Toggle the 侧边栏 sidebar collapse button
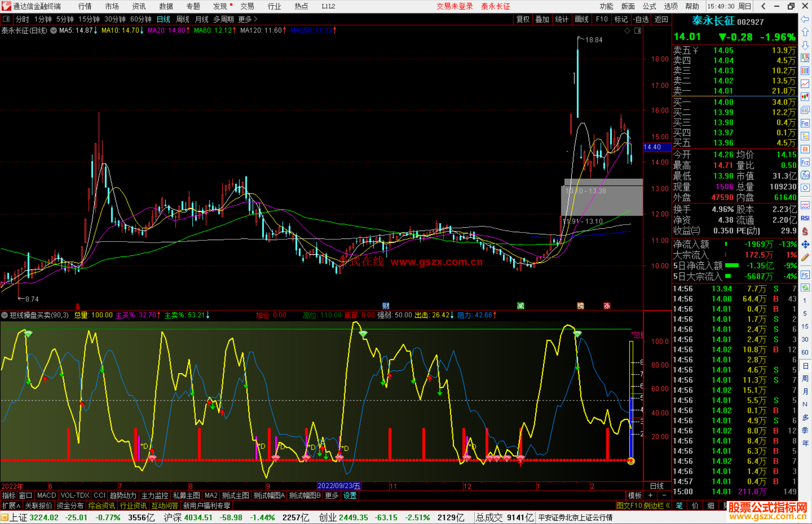Viewport: 812px width, 524px height. click(657, 506)
